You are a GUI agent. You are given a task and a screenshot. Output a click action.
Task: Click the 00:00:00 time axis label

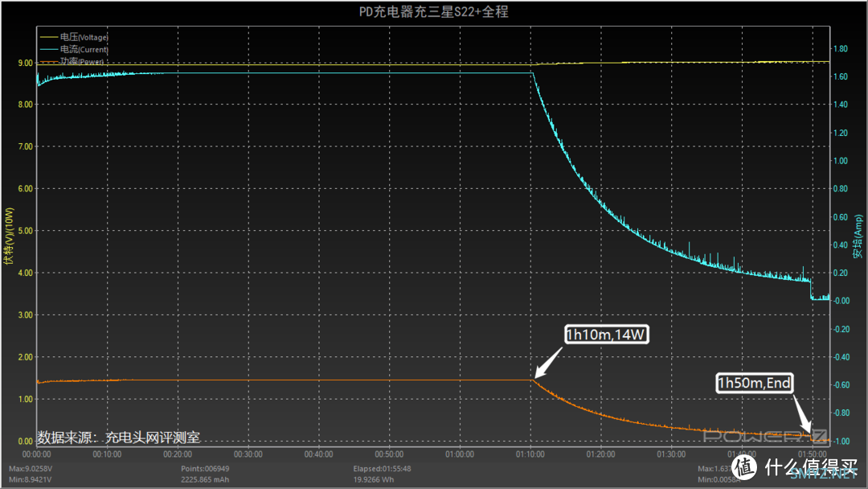(36, 454)
